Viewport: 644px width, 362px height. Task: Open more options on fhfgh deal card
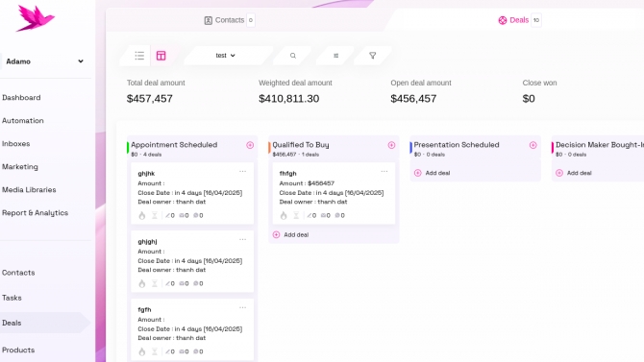[x=384, y=172]
